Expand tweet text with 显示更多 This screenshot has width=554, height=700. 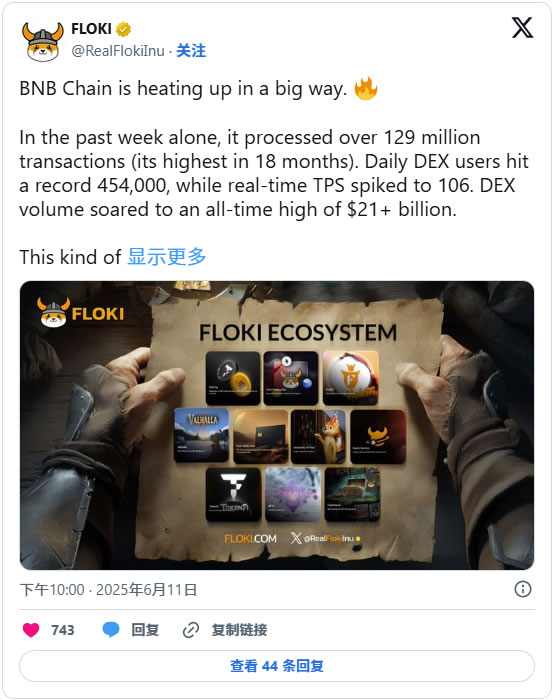[167, 257]
